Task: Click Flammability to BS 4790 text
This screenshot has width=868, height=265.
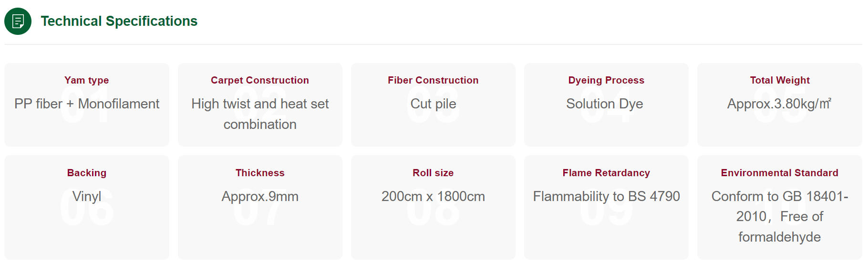Action: [x=606, y=196]
